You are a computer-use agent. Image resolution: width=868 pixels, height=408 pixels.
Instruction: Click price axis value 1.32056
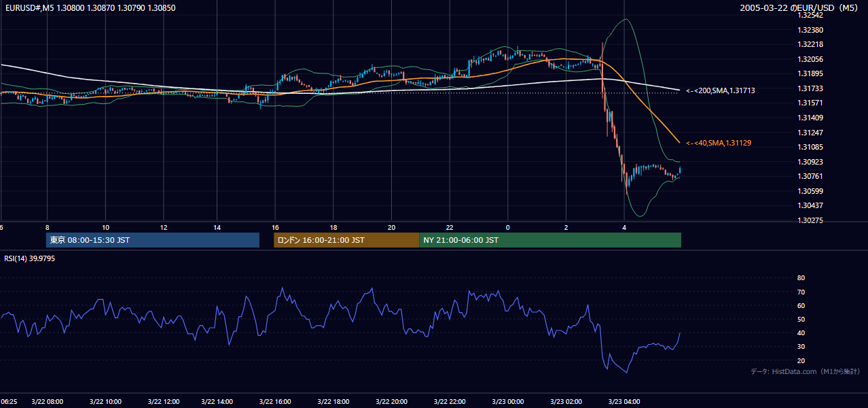[x=810, y=59]
